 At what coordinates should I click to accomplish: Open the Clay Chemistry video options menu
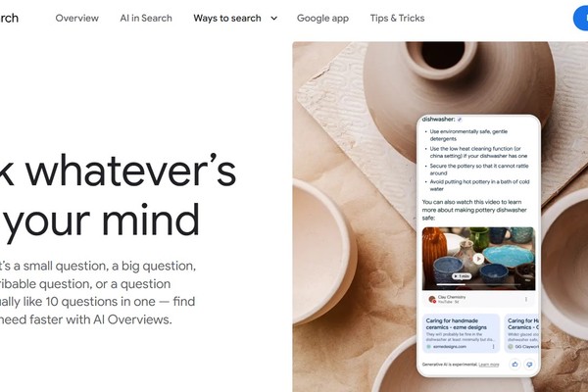526,299
